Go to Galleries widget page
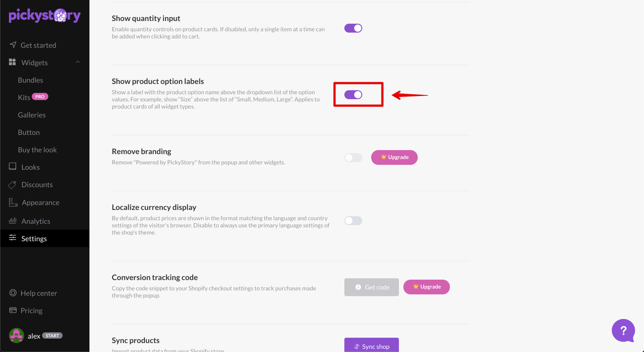 click(32, 115)
